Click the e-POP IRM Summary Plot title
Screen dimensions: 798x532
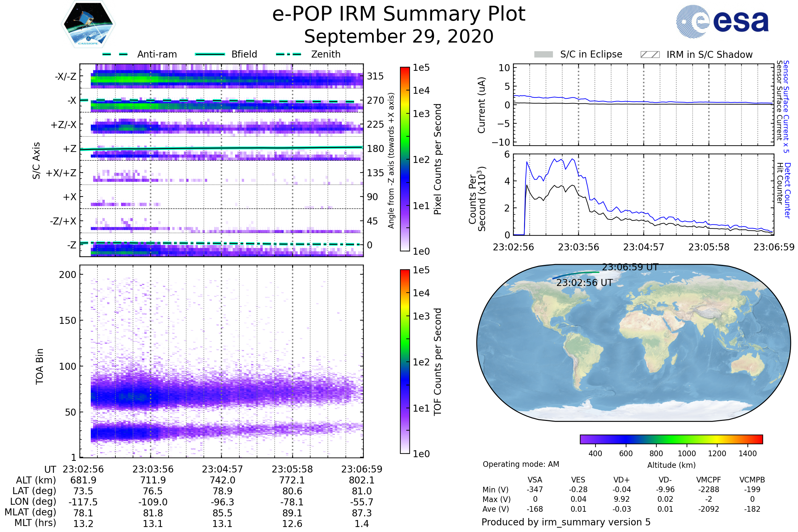click(399, 14)
